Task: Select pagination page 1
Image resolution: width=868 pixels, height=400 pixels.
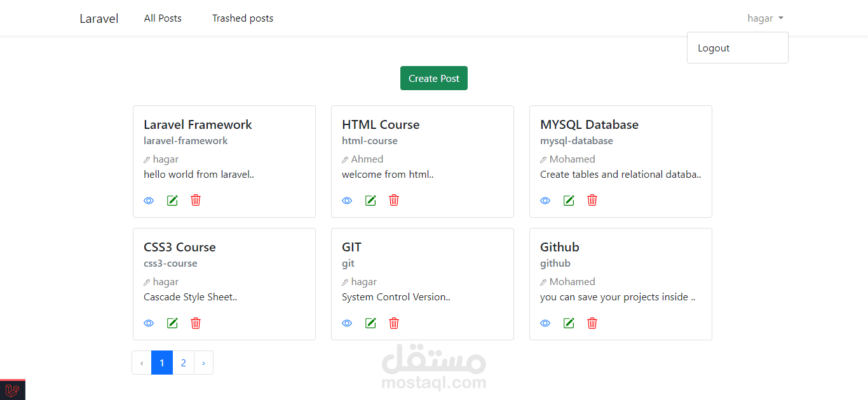Action: coord(162,363)
